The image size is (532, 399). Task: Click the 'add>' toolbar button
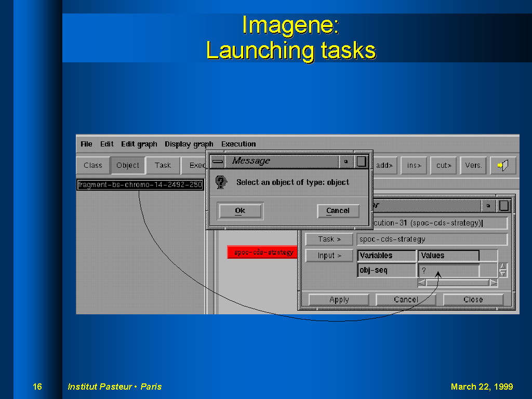[x=384, y=165]
